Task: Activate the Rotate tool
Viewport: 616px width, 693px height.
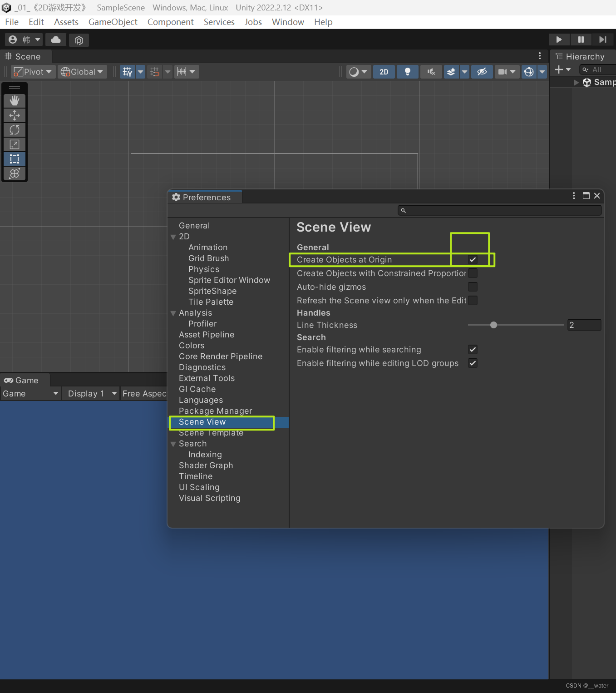Action: (x=14, y=129)
